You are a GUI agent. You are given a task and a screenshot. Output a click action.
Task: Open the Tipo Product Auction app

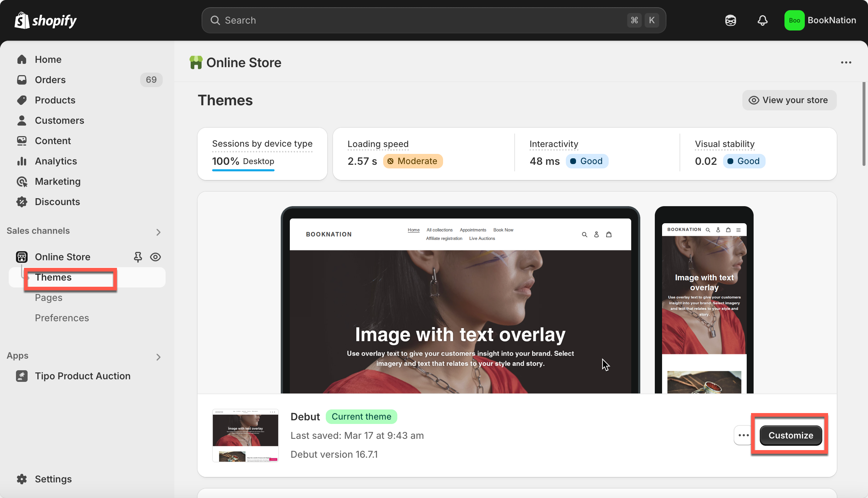pos(82,376)
